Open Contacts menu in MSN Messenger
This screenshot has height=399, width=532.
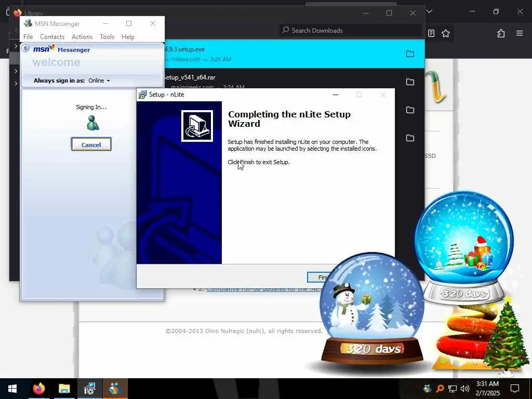coord(52,37)
